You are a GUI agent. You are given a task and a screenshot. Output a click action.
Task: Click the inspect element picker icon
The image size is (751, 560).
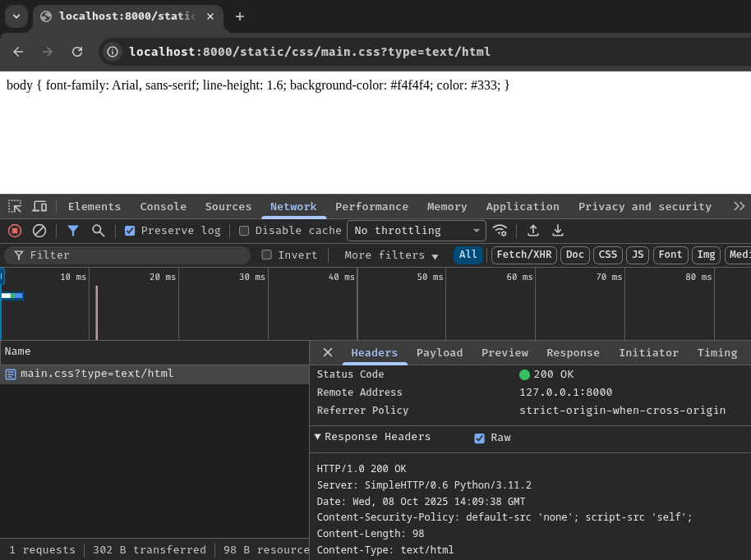[x=15, y=206]
